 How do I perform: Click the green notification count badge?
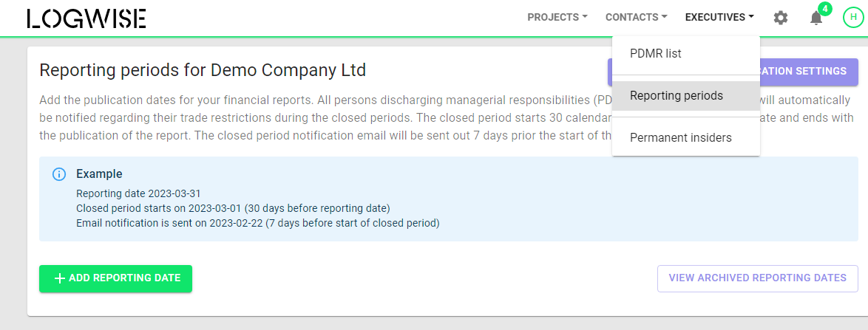click(x=825, y=9)
